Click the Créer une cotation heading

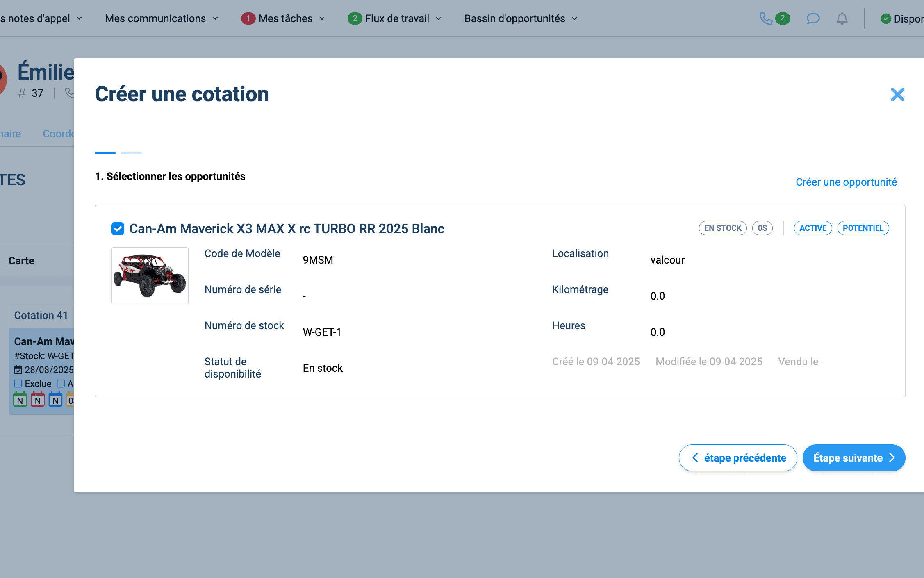pyautogui.click(x=182, y=94)
